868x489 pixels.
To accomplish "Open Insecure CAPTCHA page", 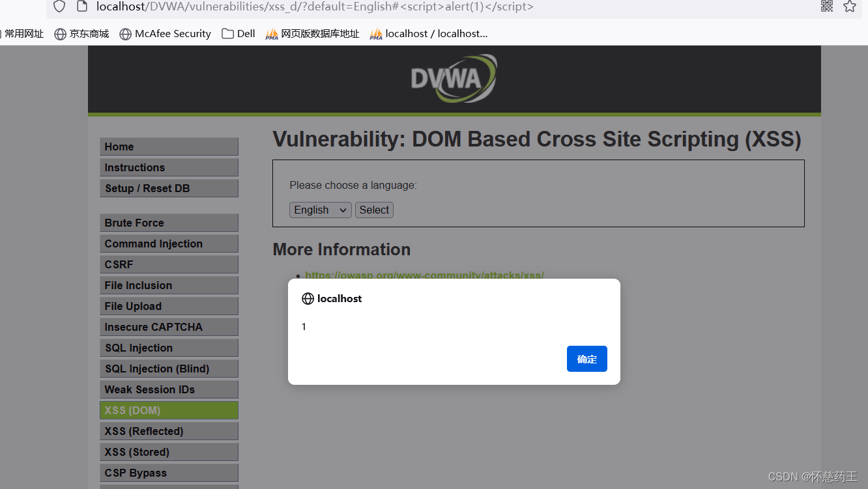I will pyautogui.click(x=169, y=327).
